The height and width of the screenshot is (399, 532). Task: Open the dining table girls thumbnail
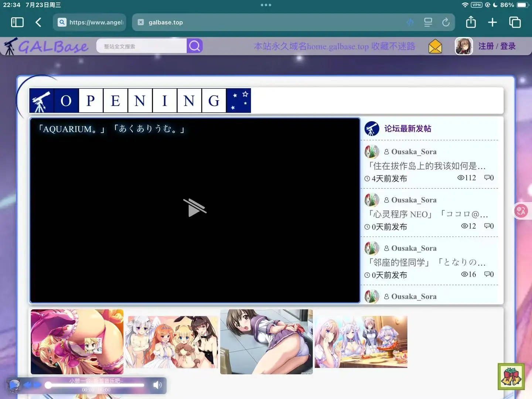click(361, 342)
